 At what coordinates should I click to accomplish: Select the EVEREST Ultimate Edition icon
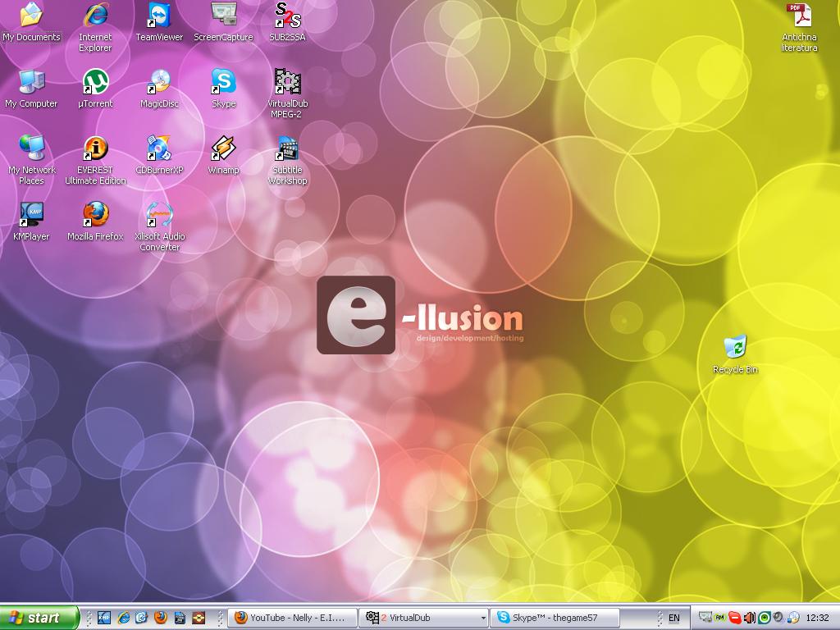(x=95, y=148)
